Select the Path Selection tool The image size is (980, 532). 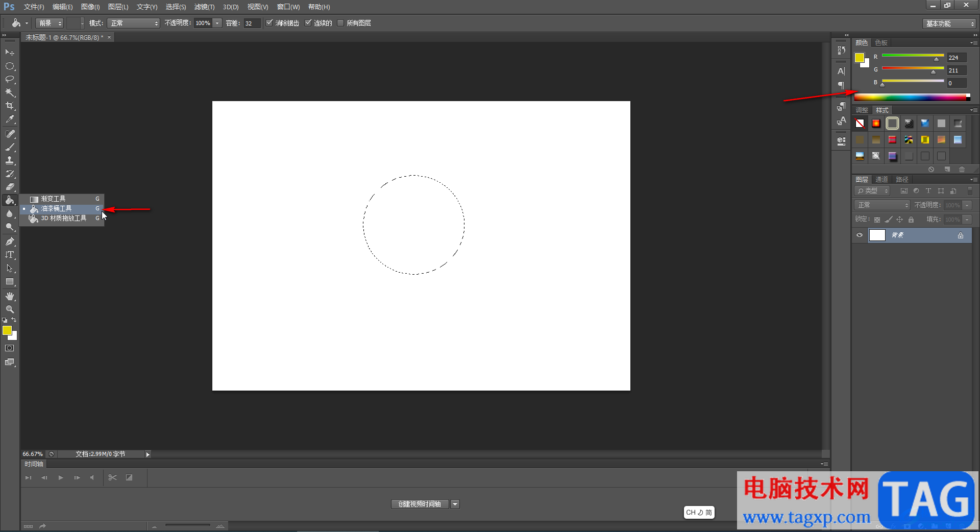10,268
